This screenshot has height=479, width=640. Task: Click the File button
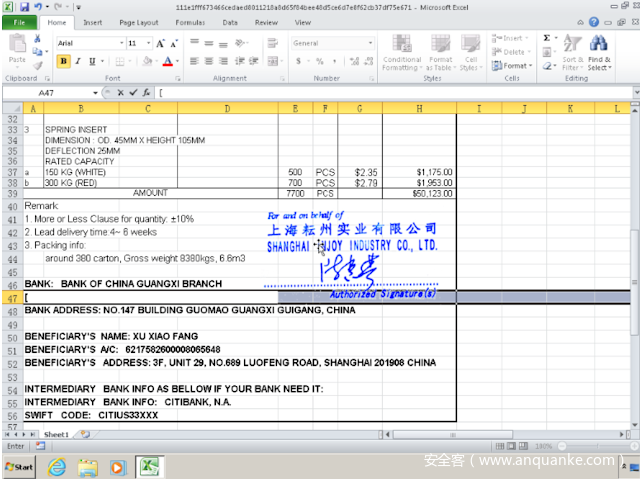(19, 22)
